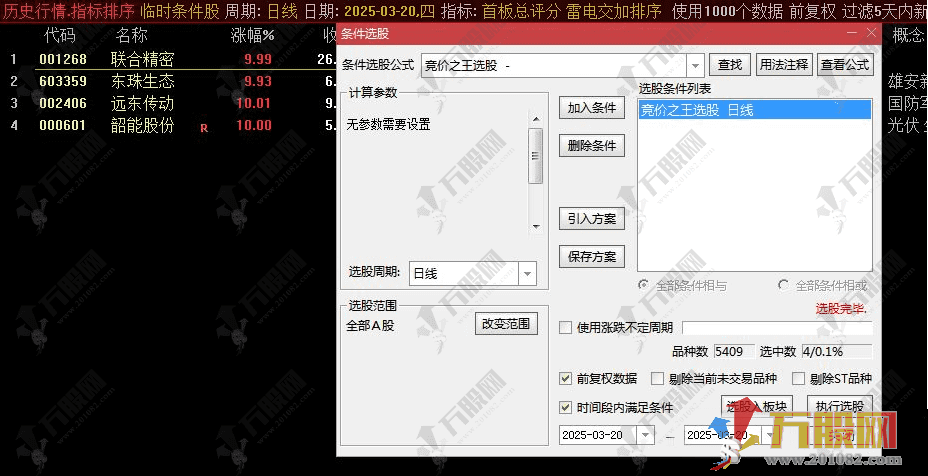
Task: Open the start date calendar dropdown
Action: coord(643,435)
